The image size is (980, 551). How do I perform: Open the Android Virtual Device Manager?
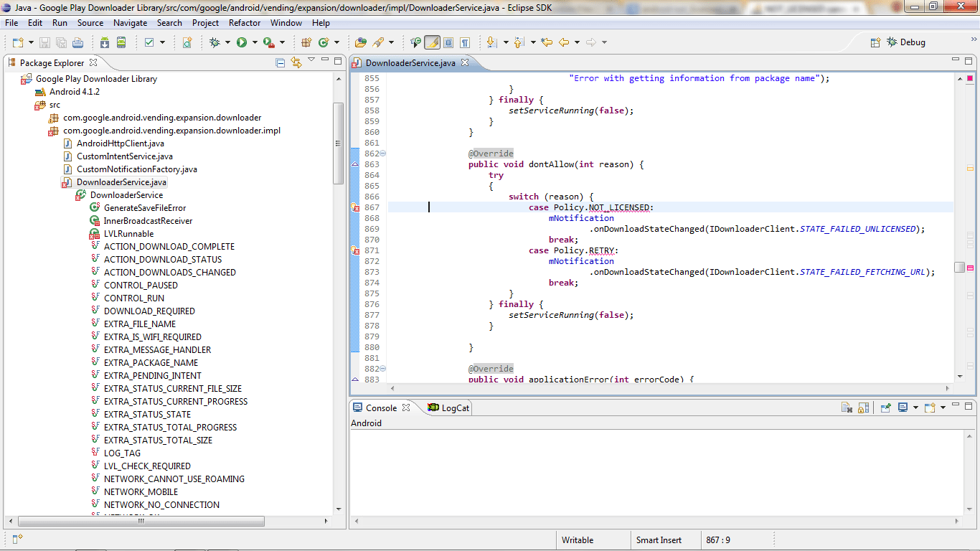coord(121,42)
